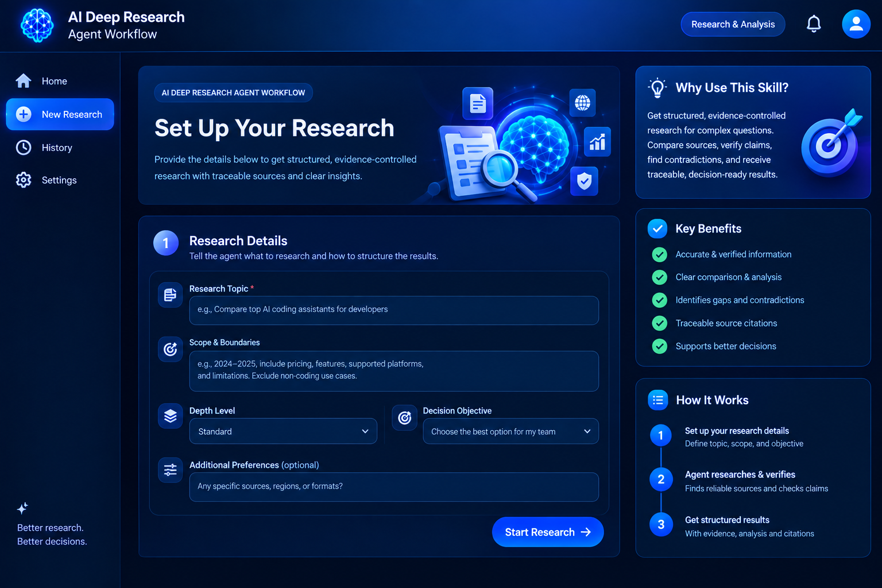Select New Research in the sidebar
The width and height of the screenshot is (882, 588).
click(60, 114)
